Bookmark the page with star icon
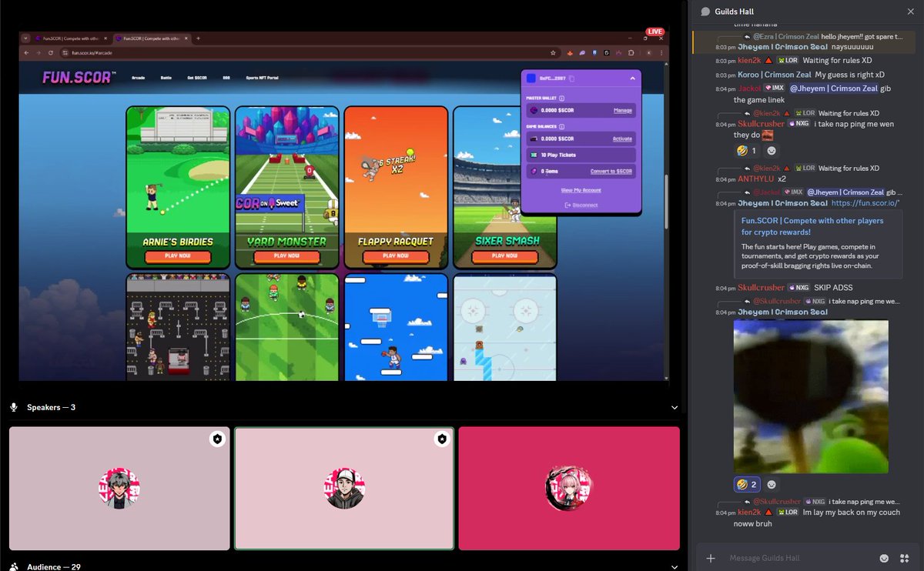 [552, 52]
